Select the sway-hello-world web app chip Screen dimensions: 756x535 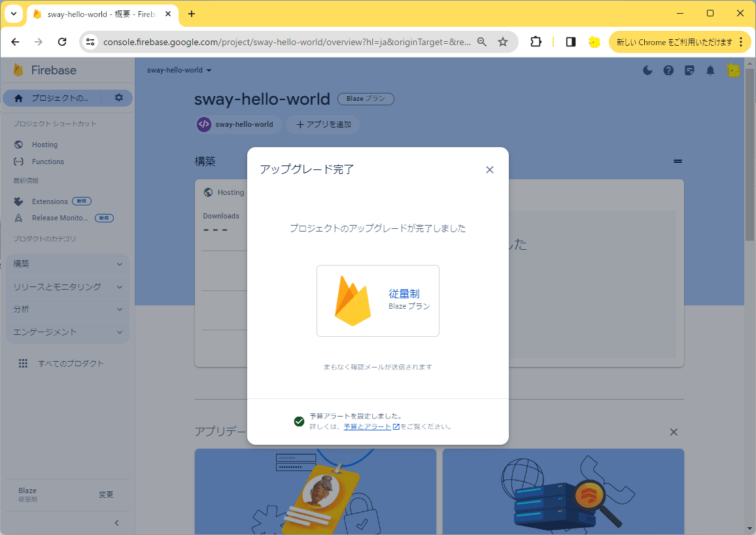[237, 124]
